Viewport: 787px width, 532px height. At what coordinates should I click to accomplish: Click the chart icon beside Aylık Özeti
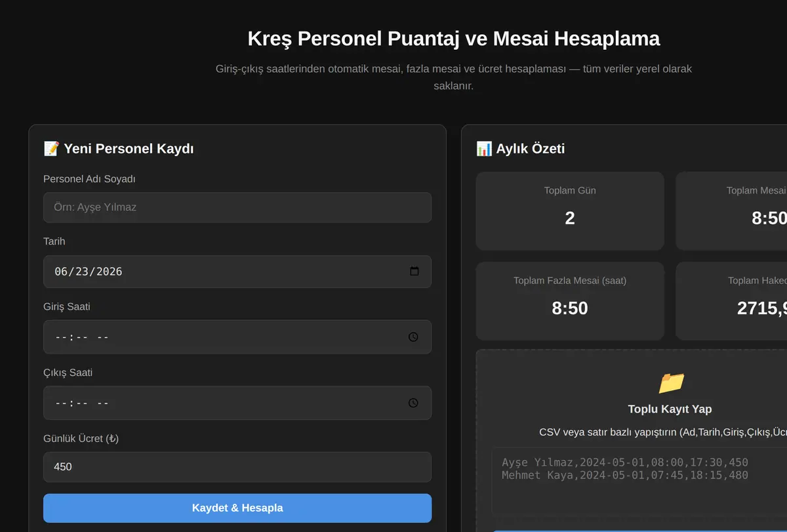click(x=484, y=149)
